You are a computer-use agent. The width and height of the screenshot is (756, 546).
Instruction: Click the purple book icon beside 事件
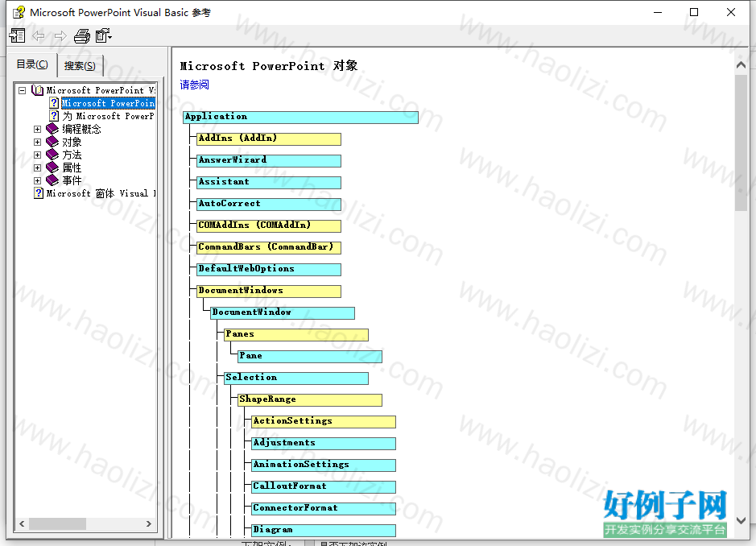(x=52, y=180)
